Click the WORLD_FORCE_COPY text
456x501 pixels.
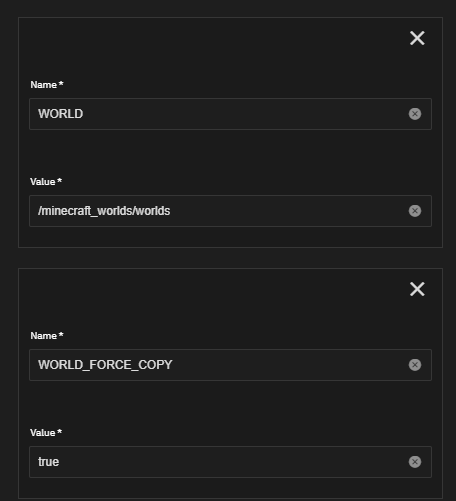click(105, 365)
